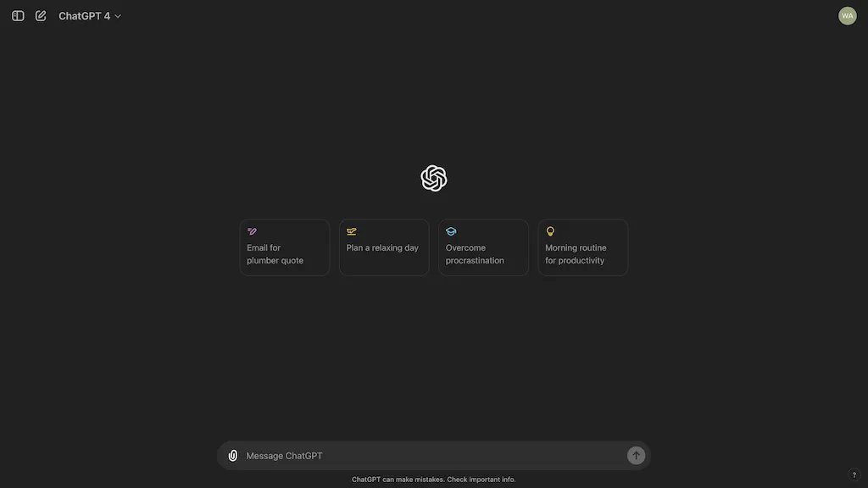This screenshot has height=488, width=868.
Task: Click the OpenAI logo in center
Action: pos(433,178)
